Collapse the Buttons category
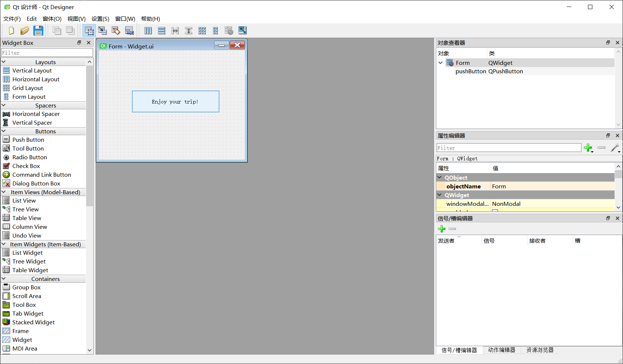The width and height of the screenshot is (623, 364). (4, 131)
